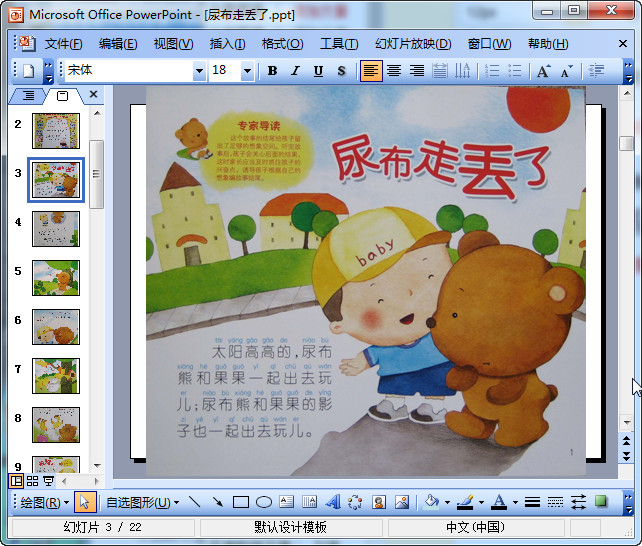Create a new blank presentation
This screenshot has height=546, width=642.
click(x=28, y=71)
